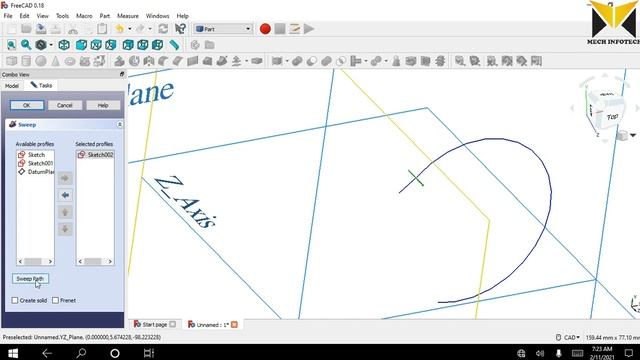This screenshot has width=640, height=360.
Task: Click the Fit Selection zoom icon
Action: [26, 45]
